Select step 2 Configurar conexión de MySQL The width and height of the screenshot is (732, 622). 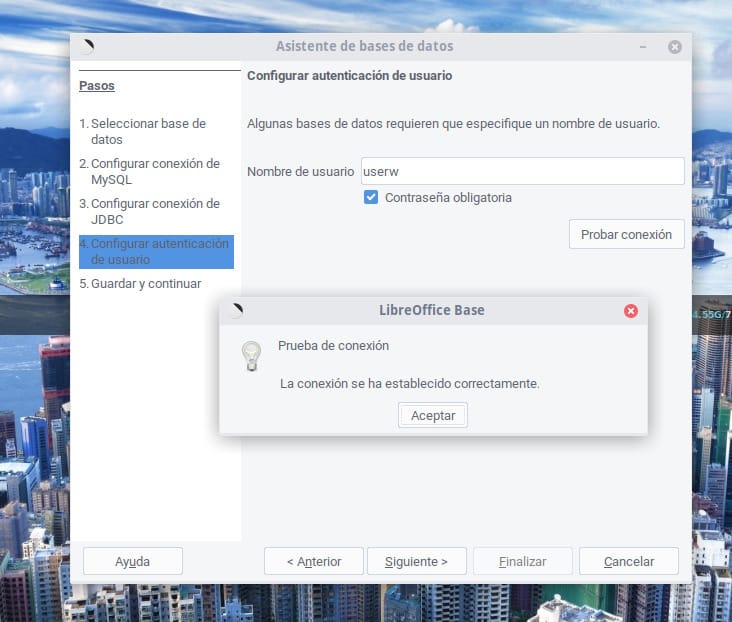pyautogui.click(x=149, y=171)
